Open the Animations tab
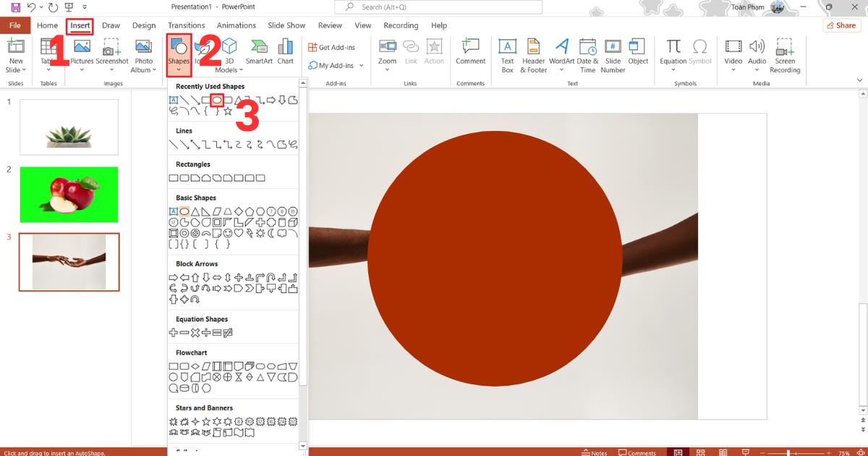Screen dimensions: 868x456 pos(237,25)
